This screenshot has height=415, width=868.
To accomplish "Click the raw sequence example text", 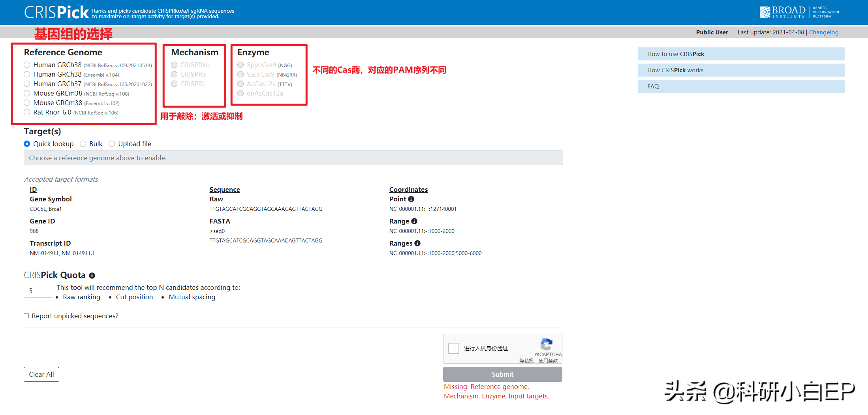I will point(266,209).
